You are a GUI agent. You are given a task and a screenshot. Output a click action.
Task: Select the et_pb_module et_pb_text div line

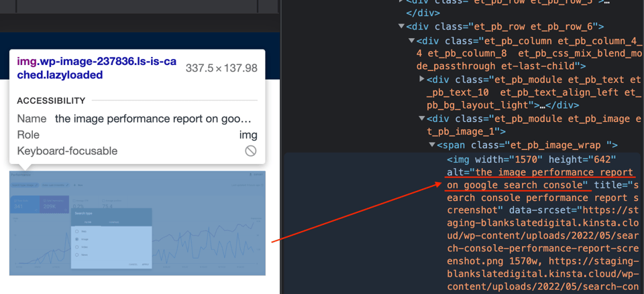click(533, 92)
